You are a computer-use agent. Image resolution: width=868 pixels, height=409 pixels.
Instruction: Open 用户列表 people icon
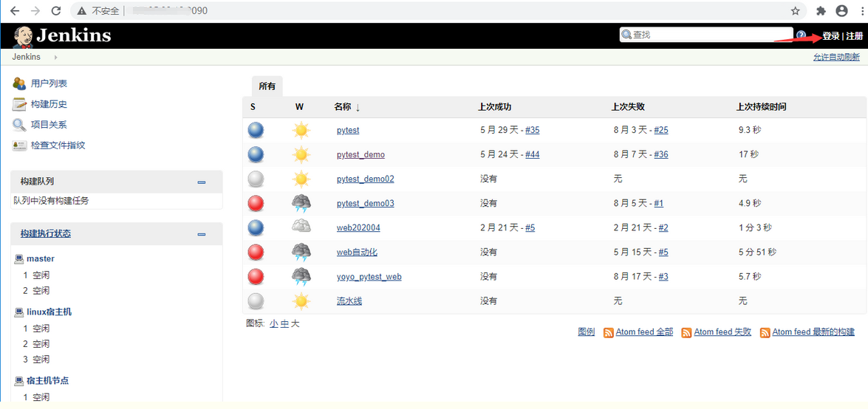pyautogui.click(x=19, y=83)
